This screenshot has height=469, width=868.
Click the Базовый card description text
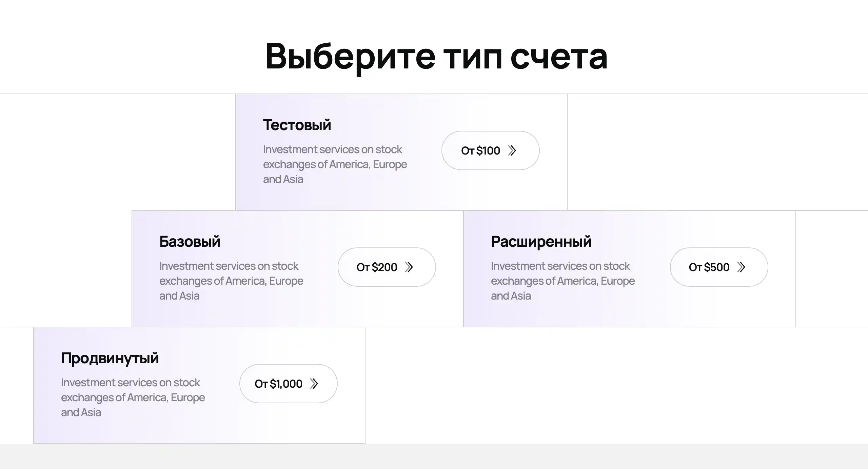tap(231, 281)
